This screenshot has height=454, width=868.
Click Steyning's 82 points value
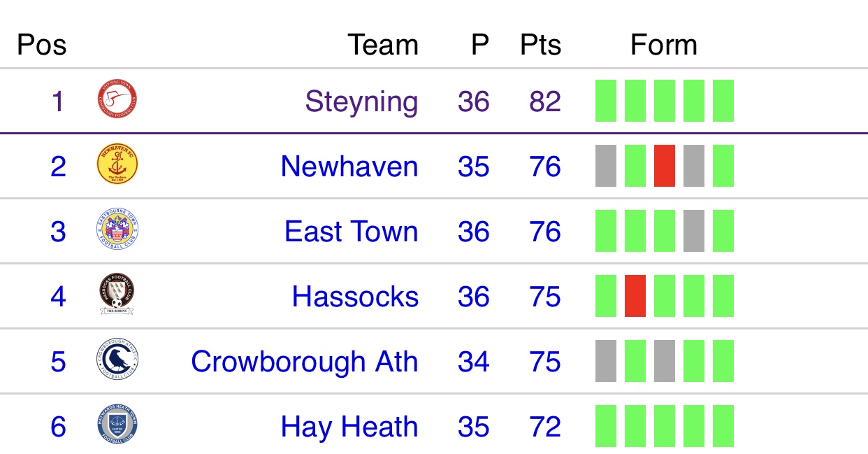click(x=545, y=101)
